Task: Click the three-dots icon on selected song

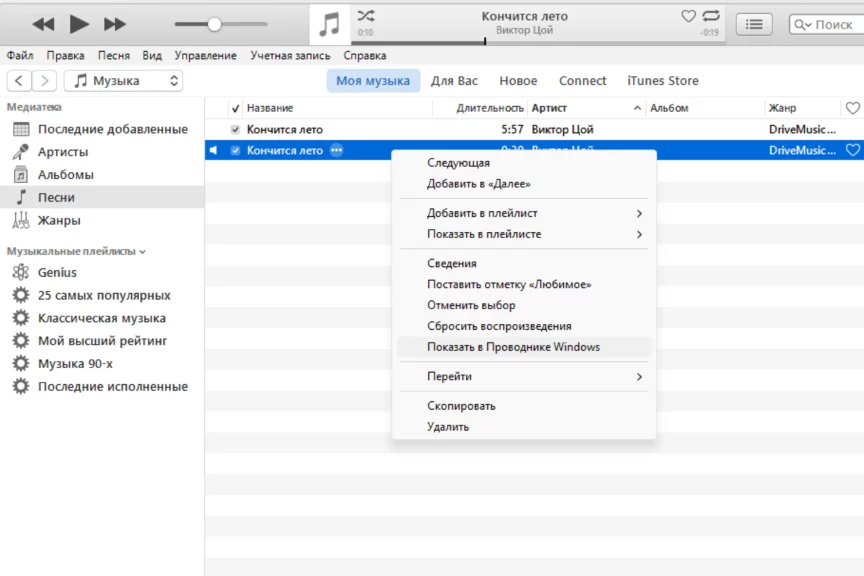Action: pos(336,150)
